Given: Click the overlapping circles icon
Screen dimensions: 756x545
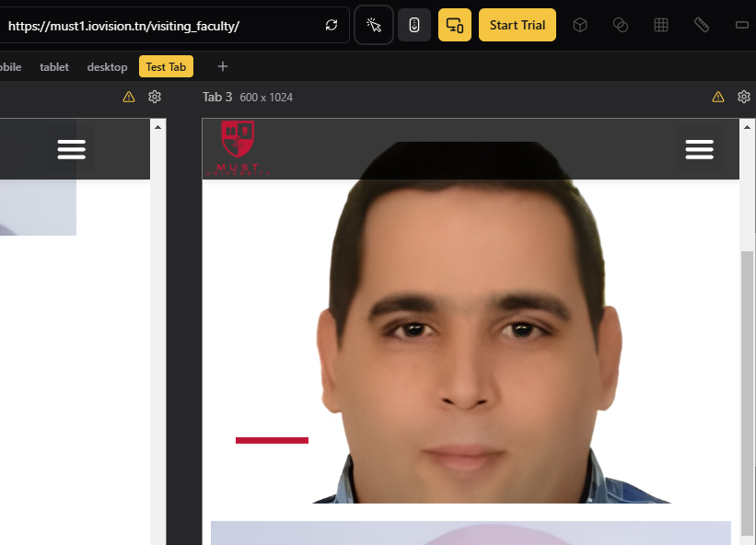Looking at the screenshot, I should coord(621,25).
